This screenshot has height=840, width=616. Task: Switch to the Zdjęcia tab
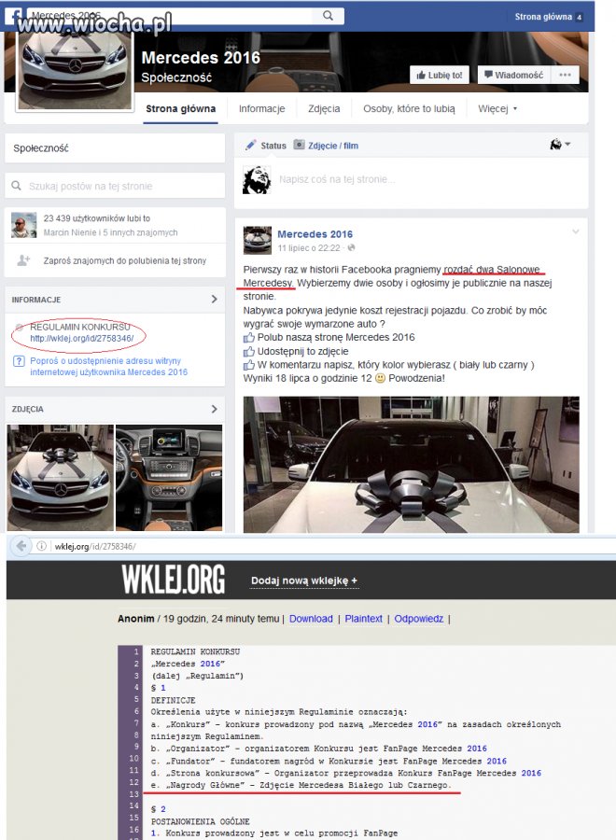[x=324, y=109]
